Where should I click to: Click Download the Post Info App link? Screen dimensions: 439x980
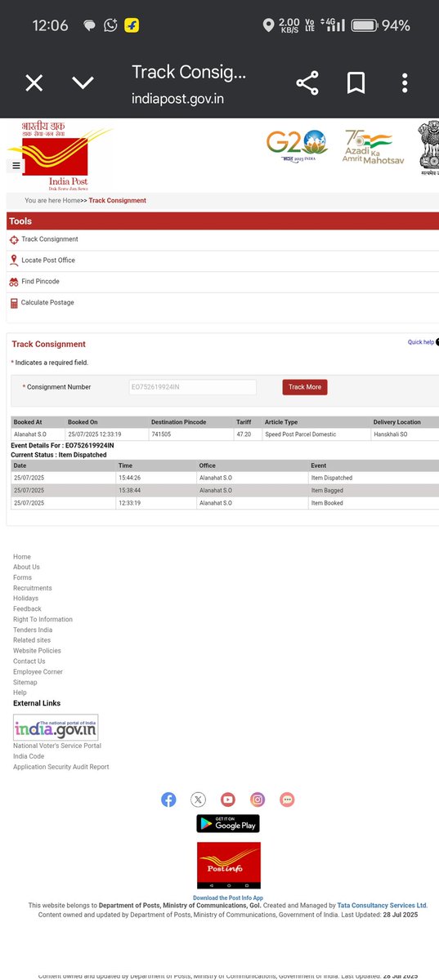228,898
